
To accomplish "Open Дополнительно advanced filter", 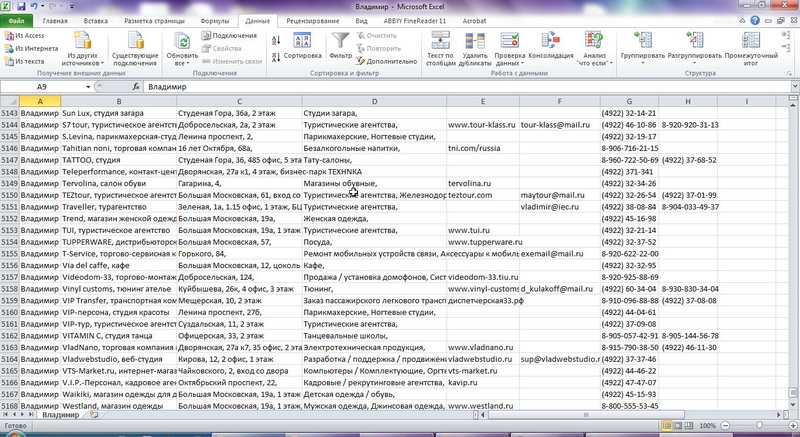I will [x=387, y=61].
